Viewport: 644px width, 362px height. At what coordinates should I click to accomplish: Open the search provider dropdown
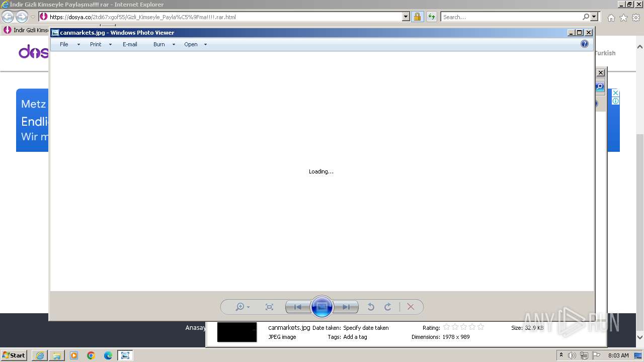[594, 17]
